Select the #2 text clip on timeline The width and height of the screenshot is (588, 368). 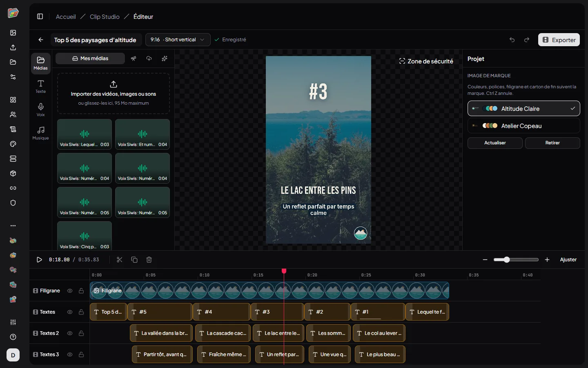tap(327, 312)
